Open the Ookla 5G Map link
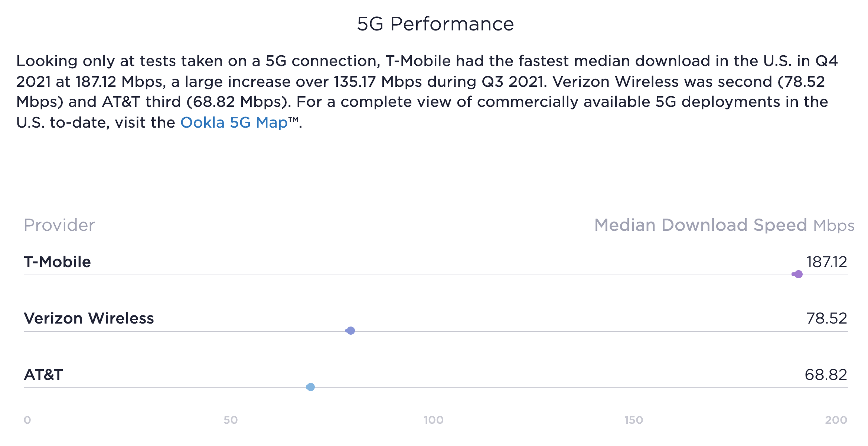The width and height of the screenshot is (868, 446). click(234, 122)
